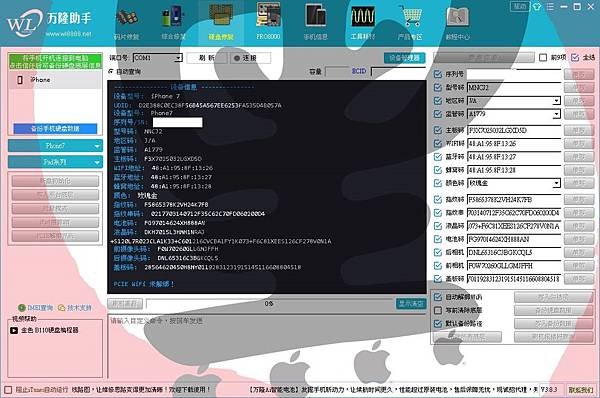This screenshot has width=600, height=398.
Task: Click the 0% progress bar
Action: [x=269, y=303]
